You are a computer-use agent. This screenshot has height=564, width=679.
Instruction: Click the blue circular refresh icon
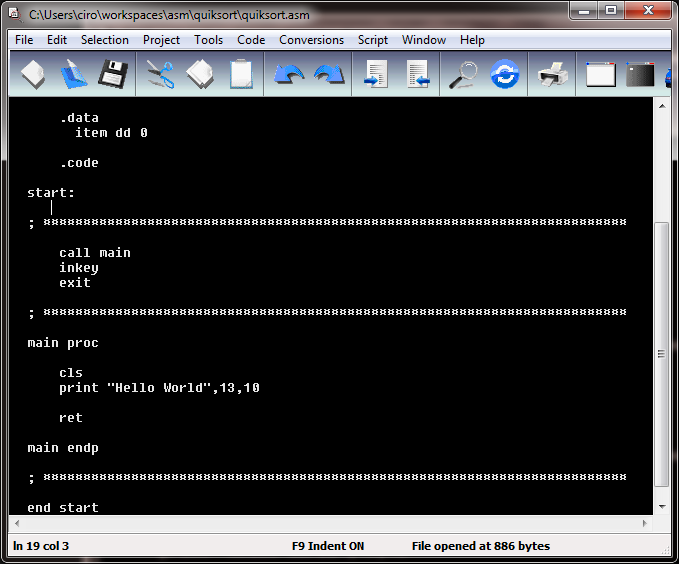[504, 75]
